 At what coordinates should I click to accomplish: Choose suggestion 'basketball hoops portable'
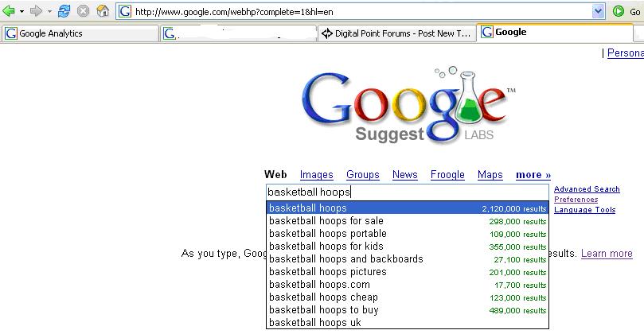point(408,234)
